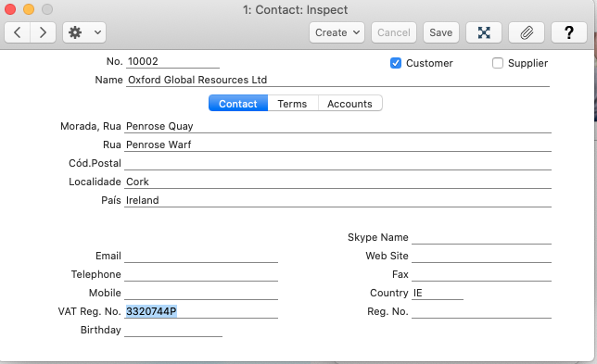Open attachments paperclip icon
This screenshot has width=597, height=364.
click(527, 32)
